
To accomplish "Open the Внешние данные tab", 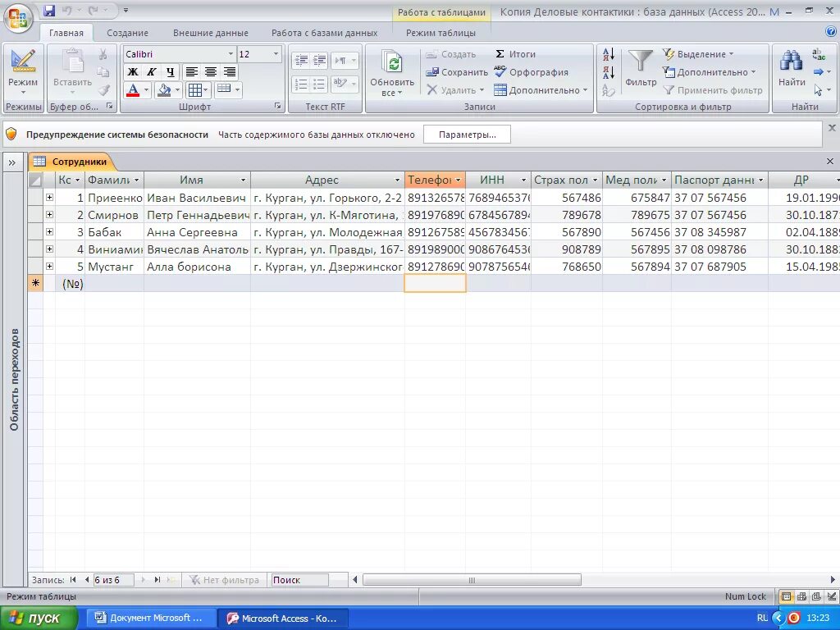I will coord(211,33).
